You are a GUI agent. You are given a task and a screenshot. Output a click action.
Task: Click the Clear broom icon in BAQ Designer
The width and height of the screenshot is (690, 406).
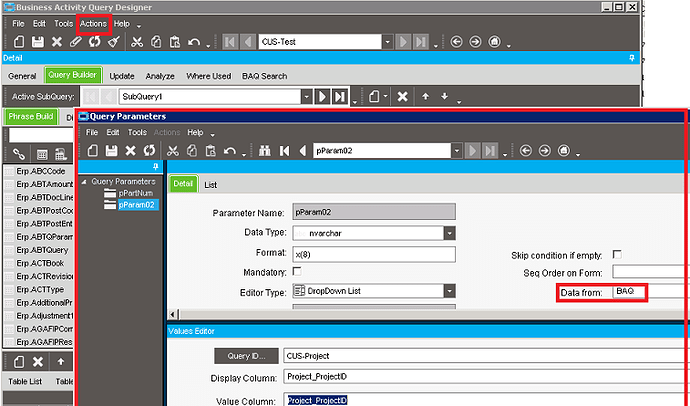[x=114, y=42]
